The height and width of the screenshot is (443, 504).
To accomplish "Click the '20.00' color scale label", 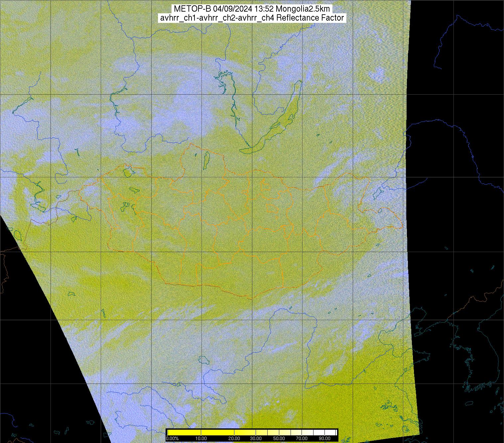I will (234, 438).
